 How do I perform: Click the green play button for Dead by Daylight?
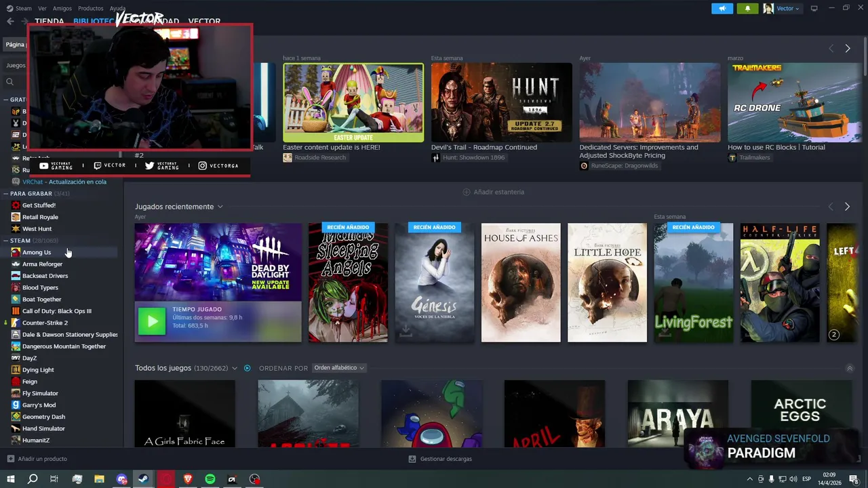[x=152, y=321]
